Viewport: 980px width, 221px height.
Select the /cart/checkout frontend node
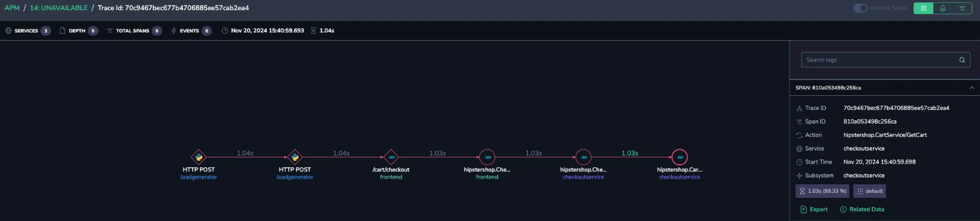[391, 157]
